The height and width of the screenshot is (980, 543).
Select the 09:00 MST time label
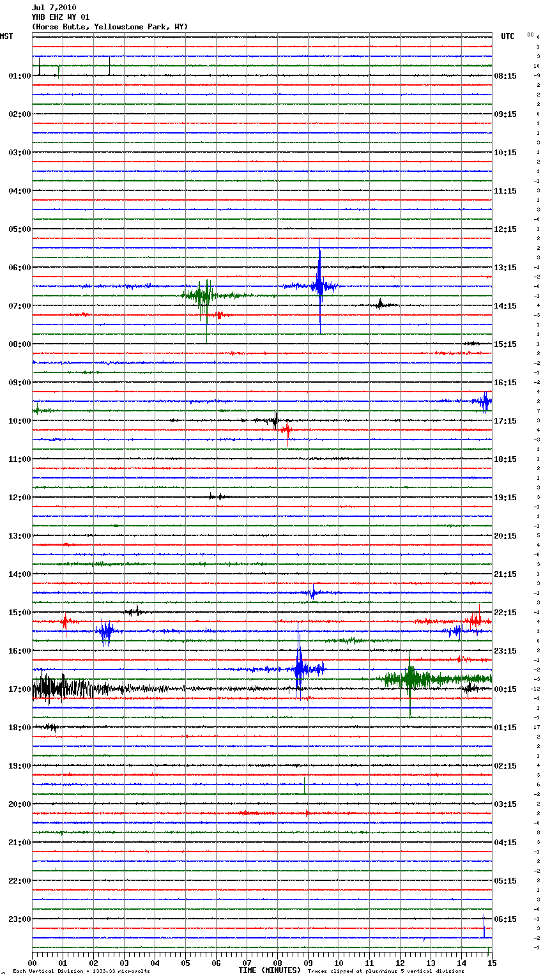point(20,383)
